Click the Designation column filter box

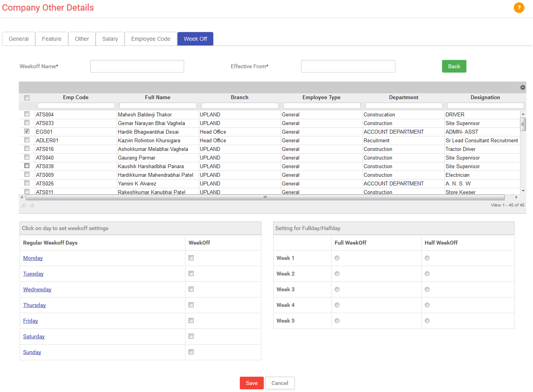pyautogui.click(x=486, y=105)
